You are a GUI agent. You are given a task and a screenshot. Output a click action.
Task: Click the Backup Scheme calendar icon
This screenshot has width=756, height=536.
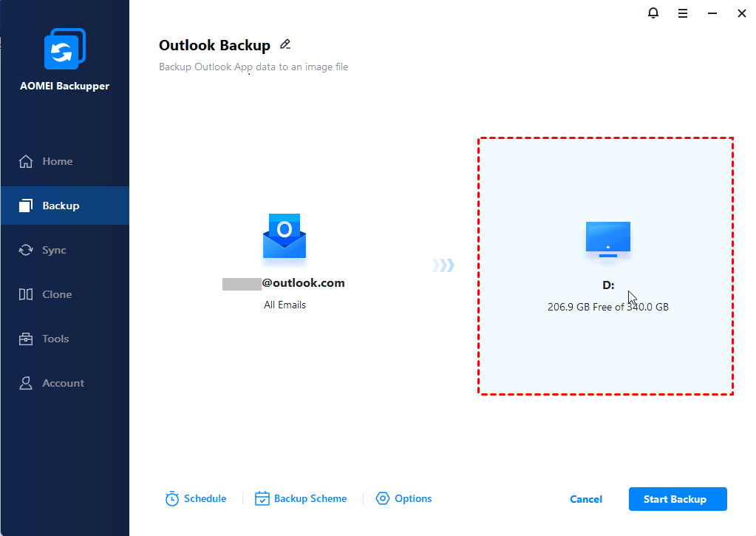262,499
